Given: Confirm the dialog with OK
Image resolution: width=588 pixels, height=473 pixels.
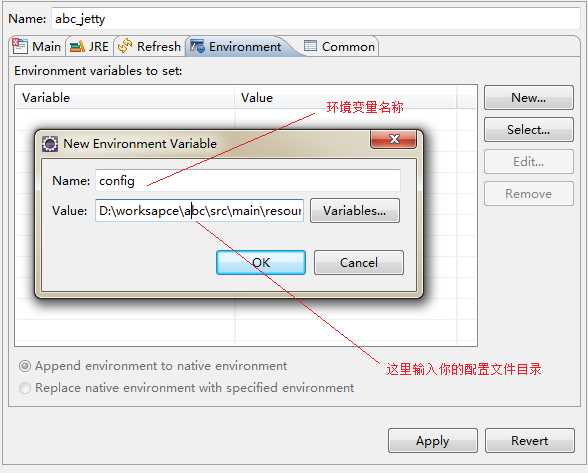Looking at the screenshot, I should click(x=261, y=263).
